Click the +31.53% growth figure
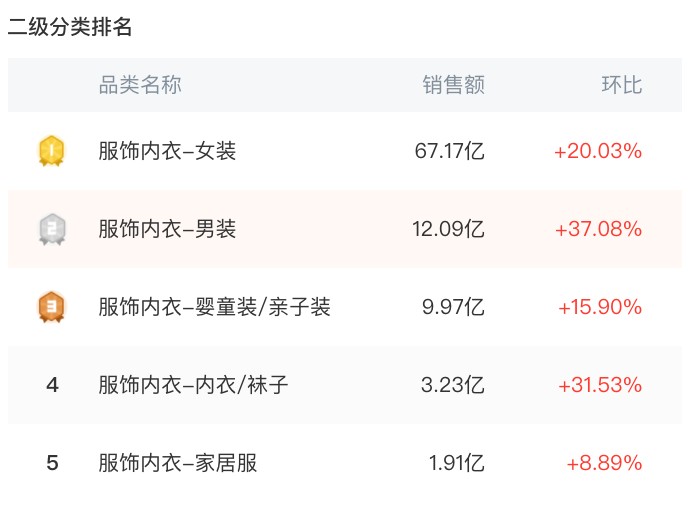This screenshot has height=512, width=700. pos(600,385)
